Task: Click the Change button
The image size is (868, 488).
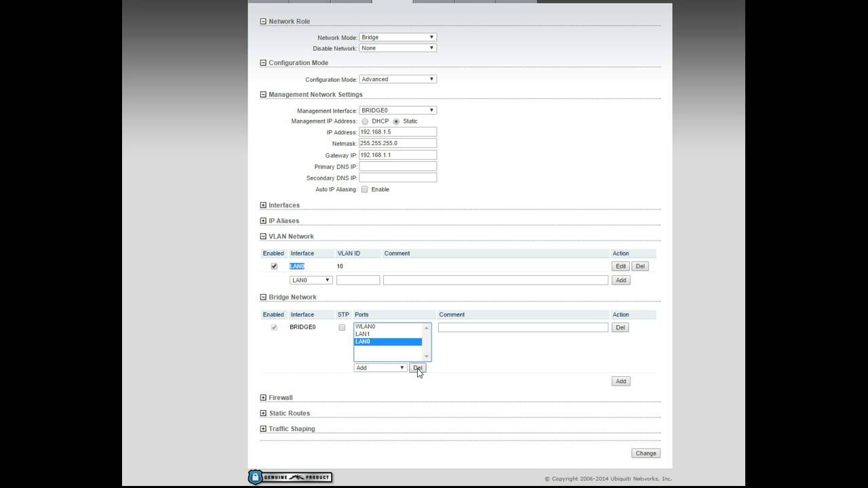Action: pos(646,453)
